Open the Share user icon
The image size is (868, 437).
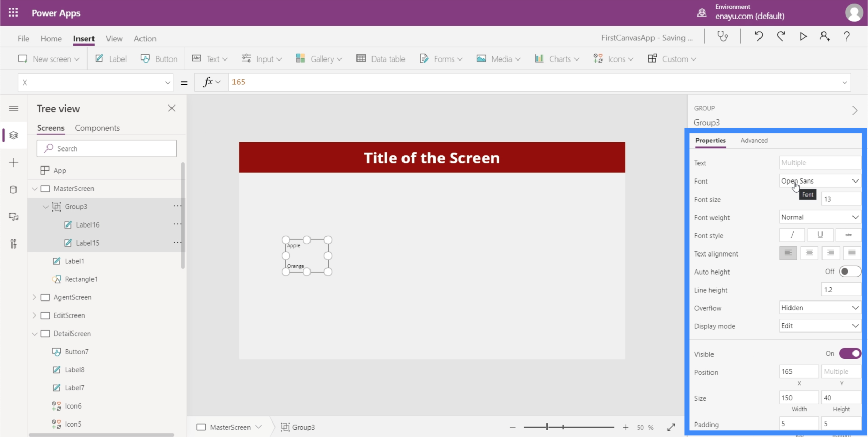(825, 36)
